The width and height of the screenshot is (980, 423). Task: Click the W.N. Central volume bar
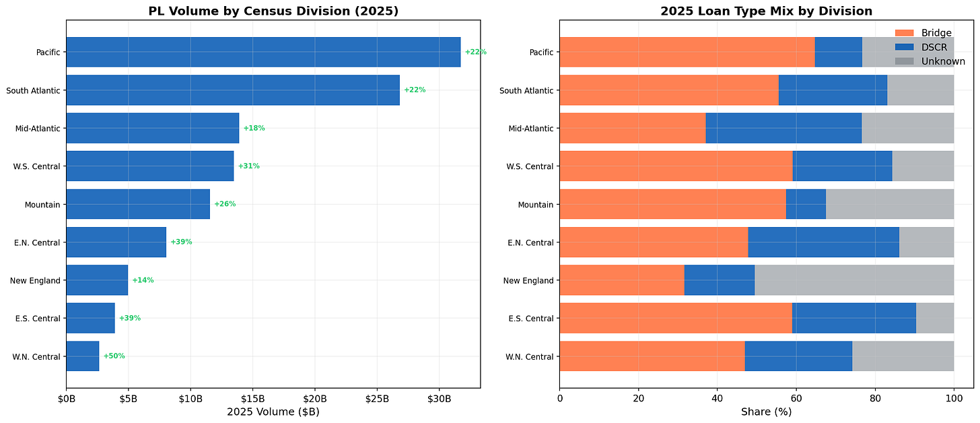pyautogui.click(x=82, y=356)
